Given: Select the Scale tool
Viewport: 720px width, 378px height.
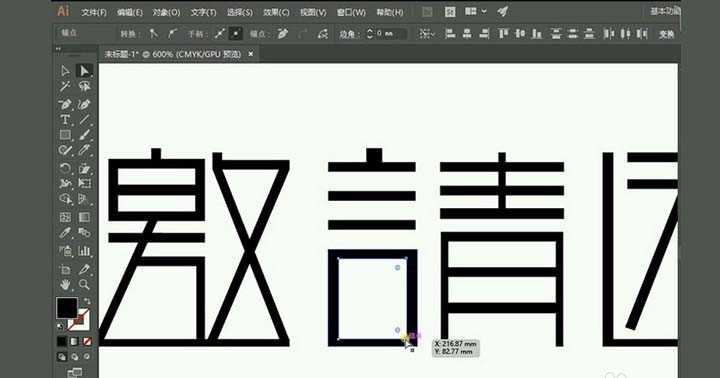Looking at the screenshot, I should pos(84,168).
